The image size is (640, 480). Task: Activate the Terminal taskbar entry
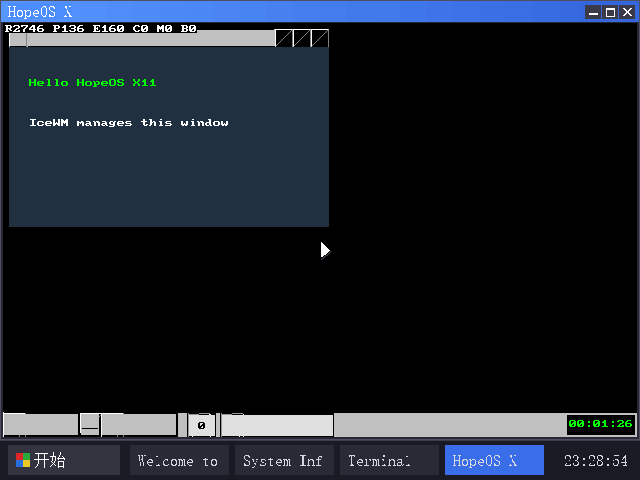[x=389, y=460]
